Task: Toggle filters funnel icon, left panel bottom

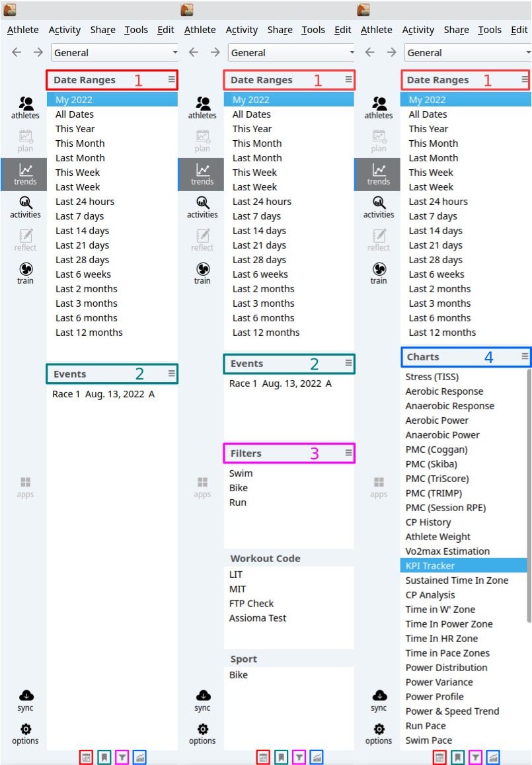Action: [122, 757]
